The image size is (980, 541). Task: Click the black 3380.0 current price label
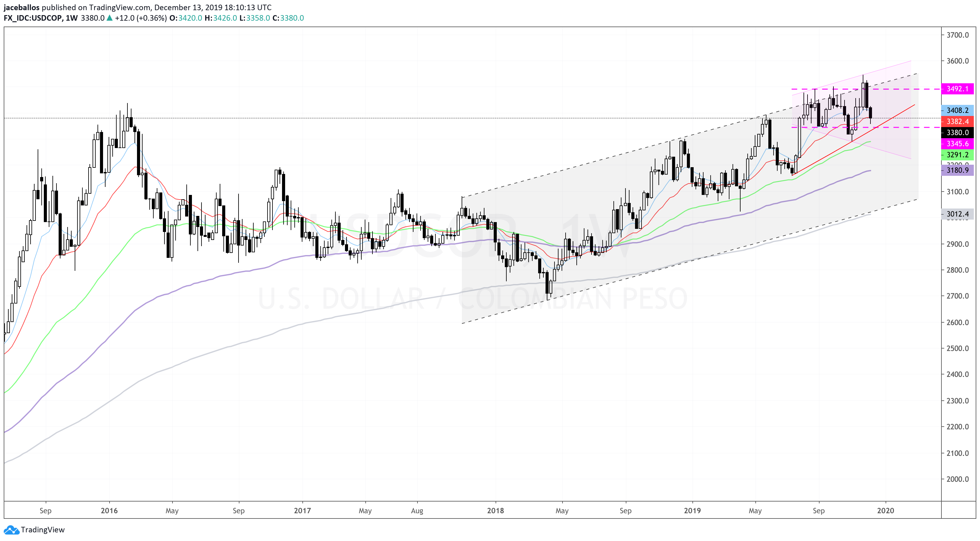[957, 132]
